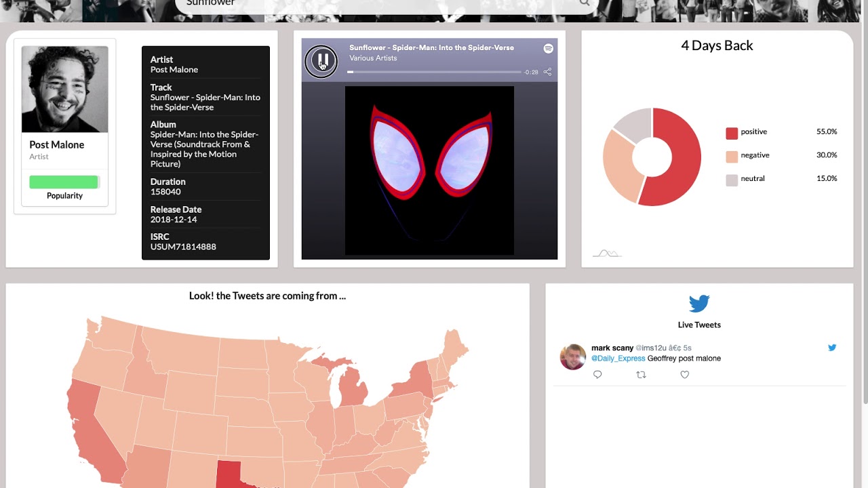Click the 30.0% negative percentage

827,155
